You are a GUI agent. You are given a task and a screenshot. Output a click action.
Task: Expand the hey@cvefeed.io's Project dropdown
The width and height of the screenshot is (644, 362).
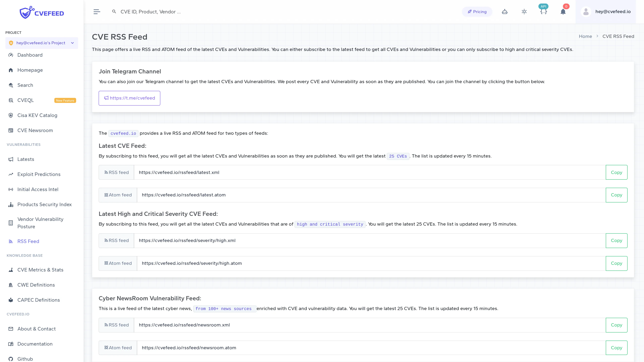point(42,43)
